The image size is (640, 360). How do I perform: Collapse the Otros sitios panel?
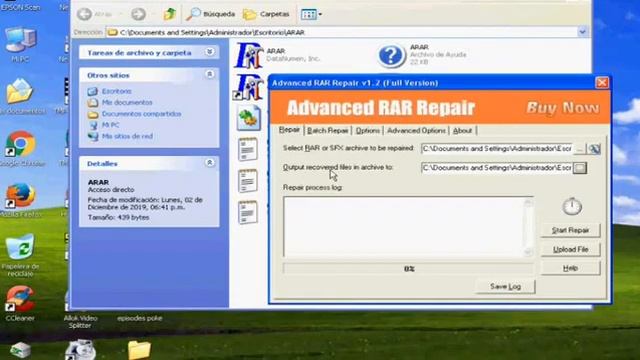(209, 75)
